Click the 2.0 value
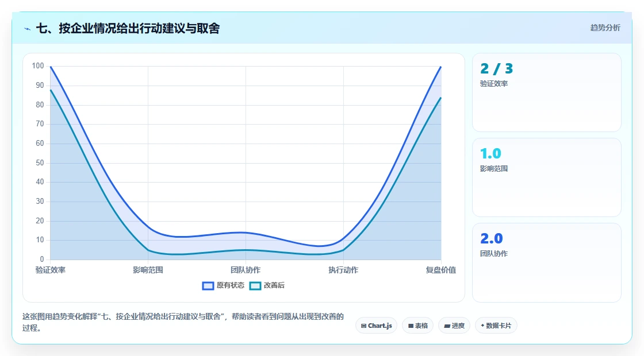Image resolution: width=644 pixels, height=356 pixels. [x=492, y=238]
